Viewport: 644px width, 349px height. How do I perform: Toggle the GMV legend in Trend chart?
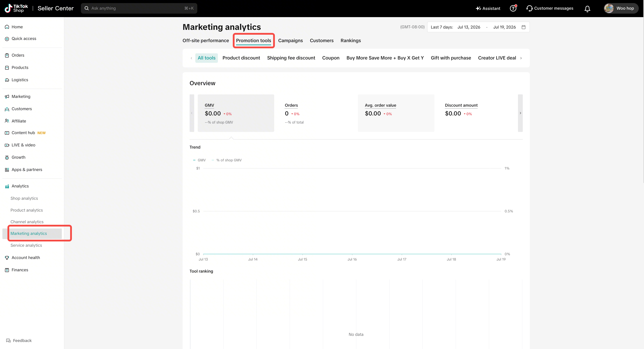click(x=199, y=160)
